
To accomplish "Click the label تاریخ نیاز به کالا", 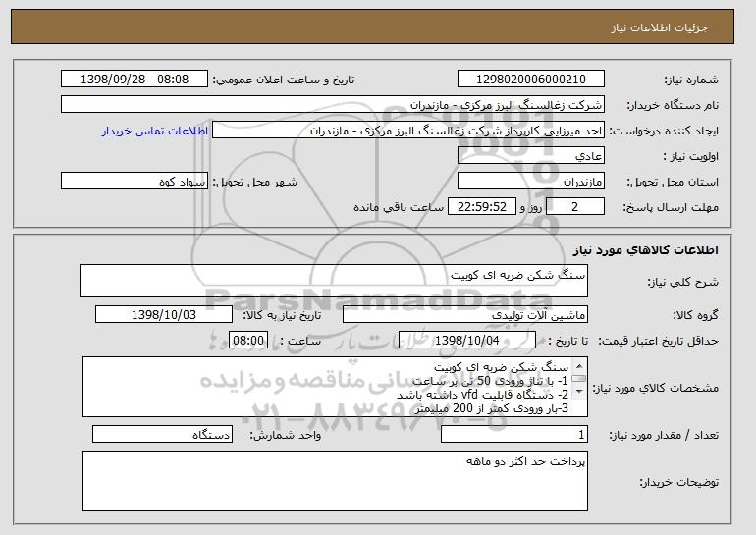I will (282, 315).
